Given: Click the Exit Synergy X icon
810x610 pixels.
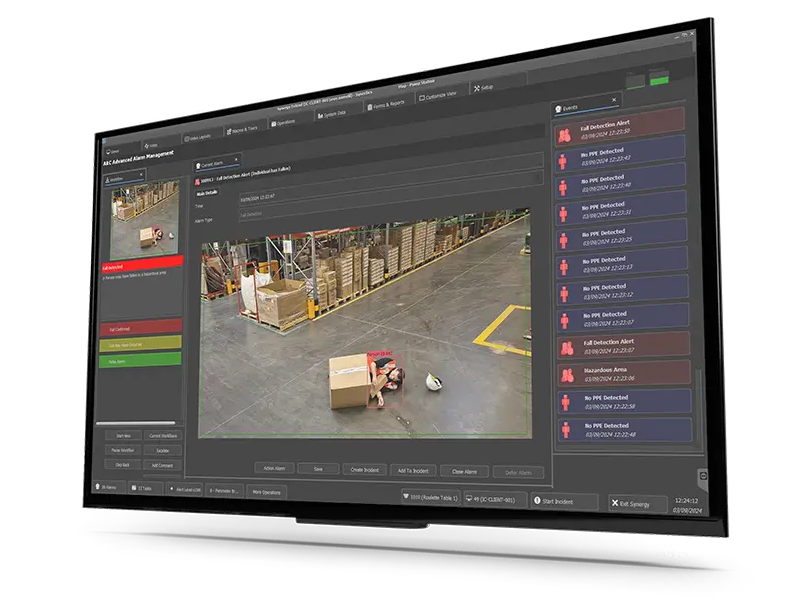Looking at the screenshot, I should [x=618, y=503].
